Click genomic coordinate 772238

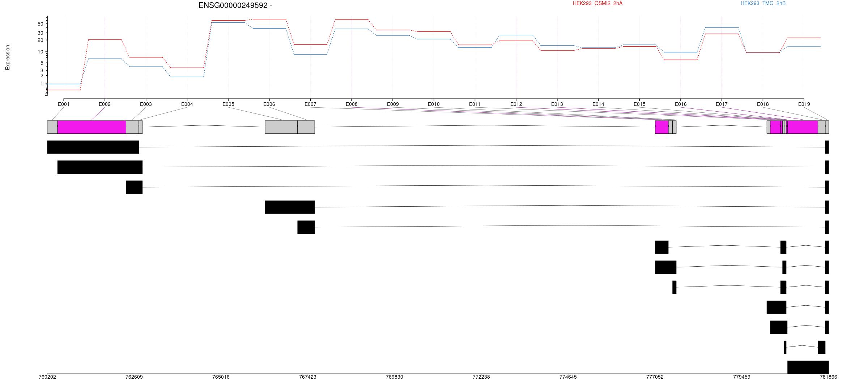tap(481, 377)
